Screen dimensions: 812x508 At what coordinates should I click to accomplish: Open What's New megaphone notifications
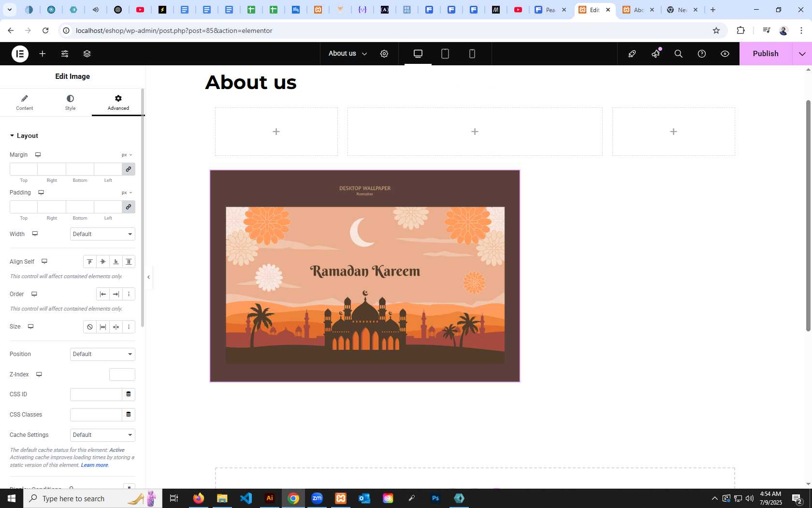point(655,54)
